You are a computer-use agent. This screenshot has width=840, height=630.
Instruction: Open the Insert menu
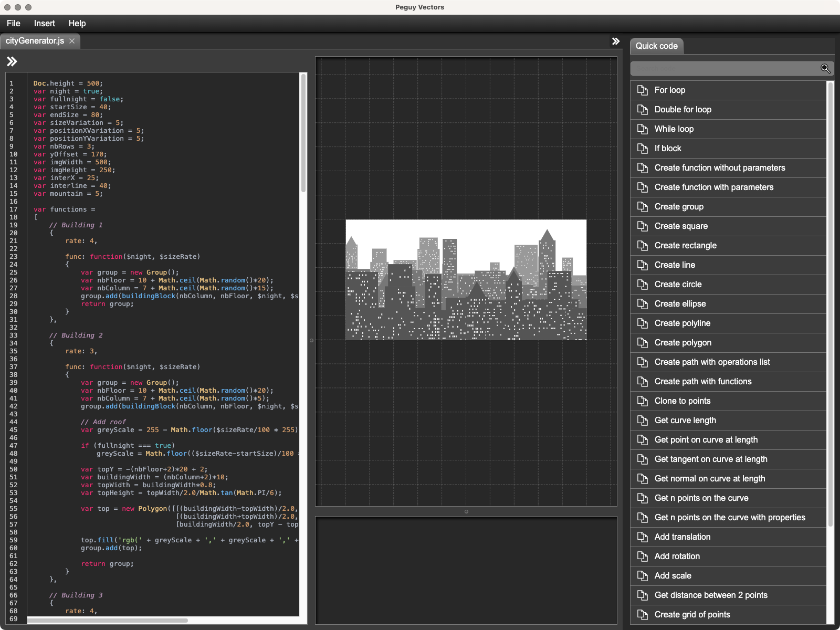click(45, 23)
